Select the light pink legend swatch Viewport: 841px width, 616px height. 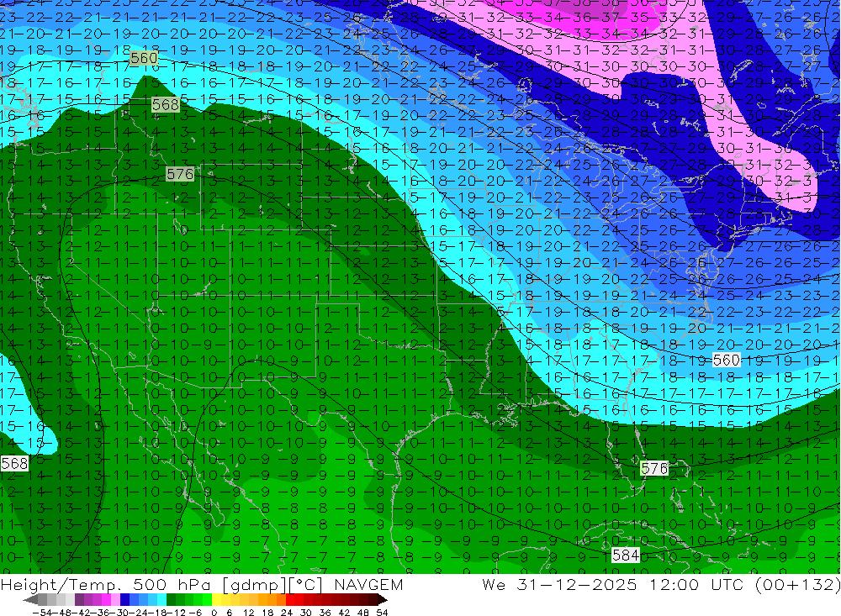(115, 599)
